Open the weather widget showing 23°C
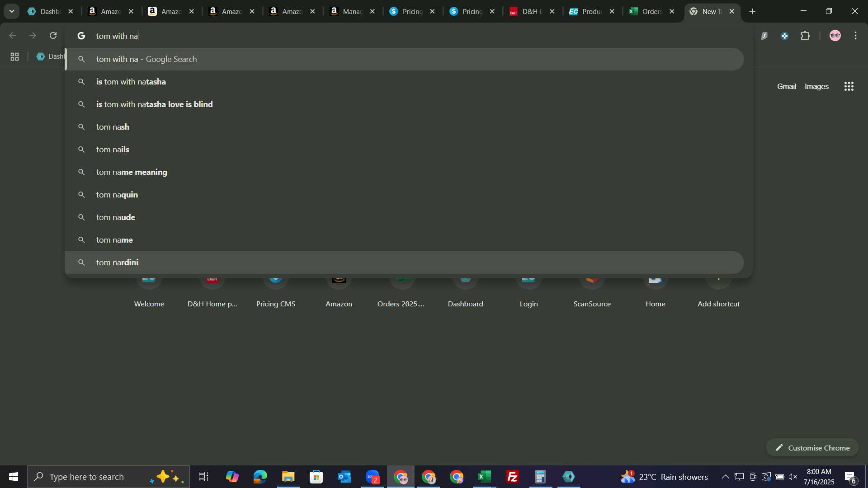 (665, 477)
